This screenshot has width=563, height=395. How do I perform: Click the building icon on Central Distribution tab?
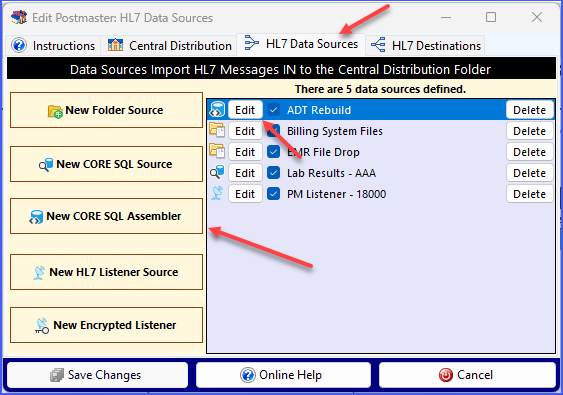click(x=115, y=45)
